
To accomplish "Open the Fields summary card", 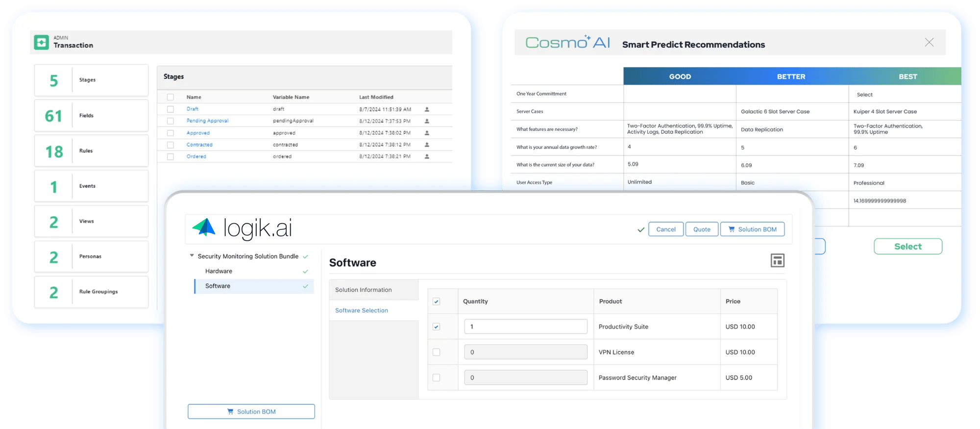I will point(91,116).
